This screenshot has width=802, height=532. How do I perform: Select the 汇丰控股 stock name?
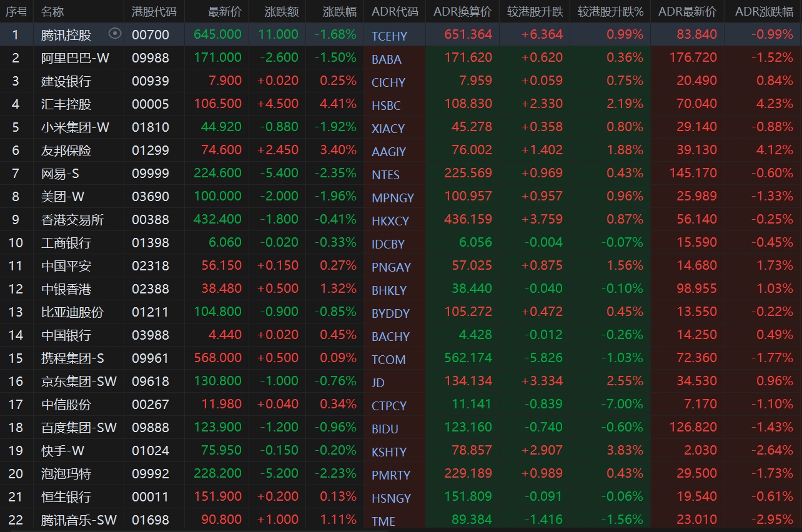coord(66,104)
